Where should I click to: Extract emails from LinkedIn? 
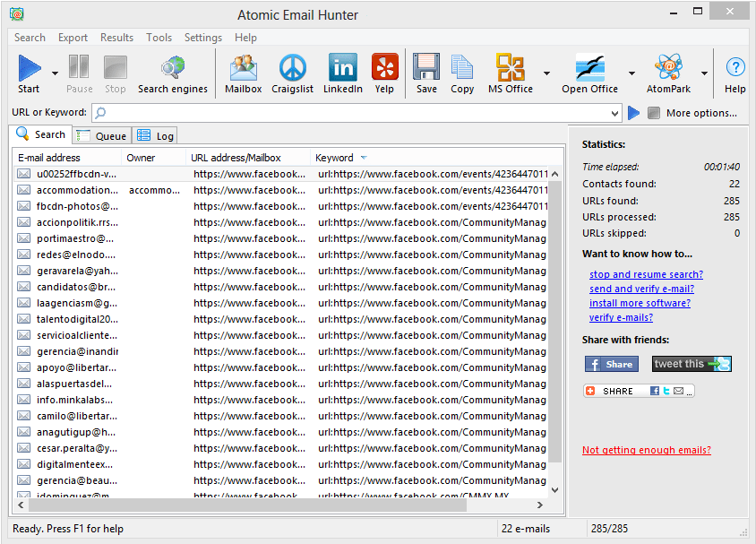[342, 73]
